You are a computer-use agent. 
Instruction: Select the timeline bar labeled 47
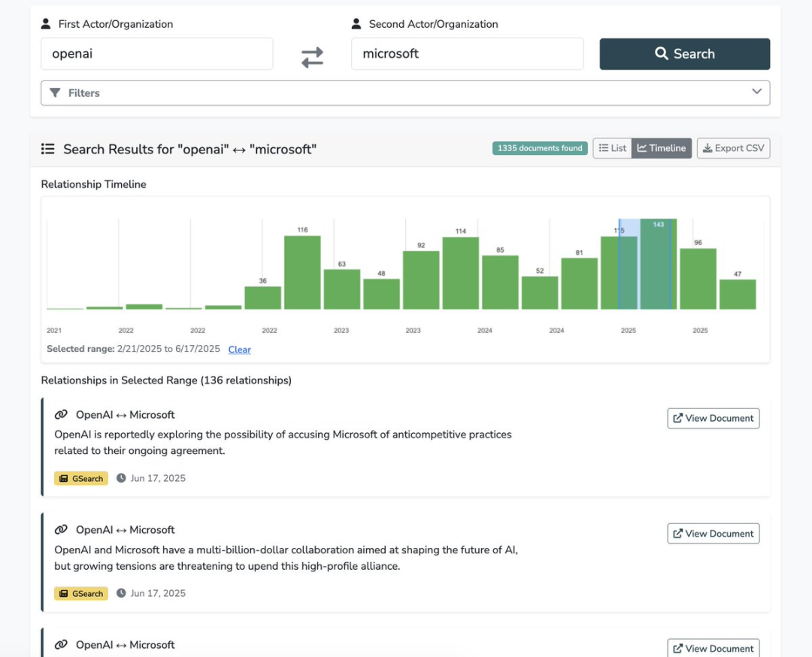coord(738,294)
